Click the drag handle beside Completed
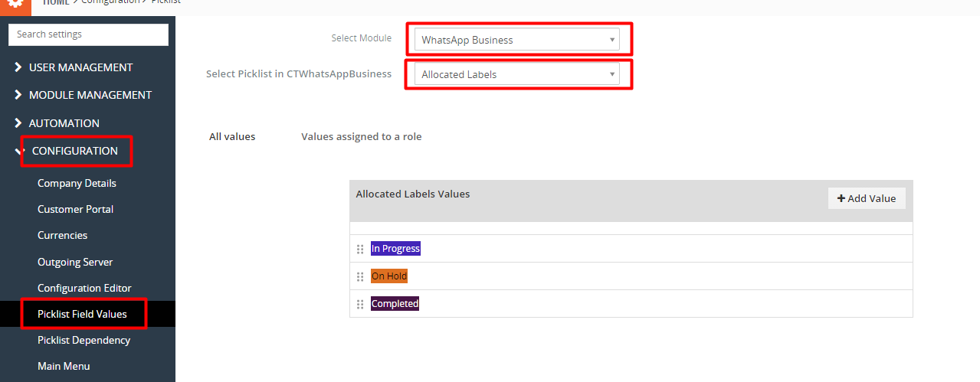Screen dimensions: 980x382 (360, 304)
